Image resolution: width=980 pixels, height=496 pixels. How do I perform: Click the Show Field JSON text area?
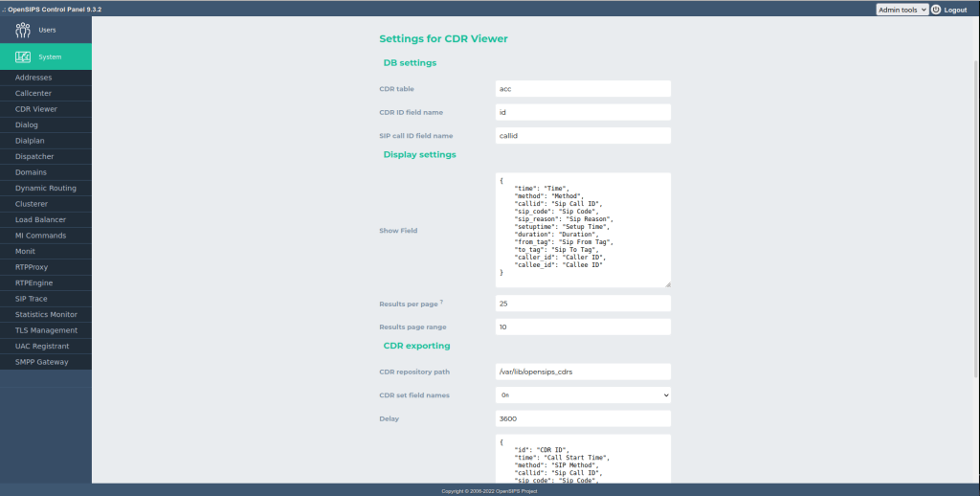[583, 230]
